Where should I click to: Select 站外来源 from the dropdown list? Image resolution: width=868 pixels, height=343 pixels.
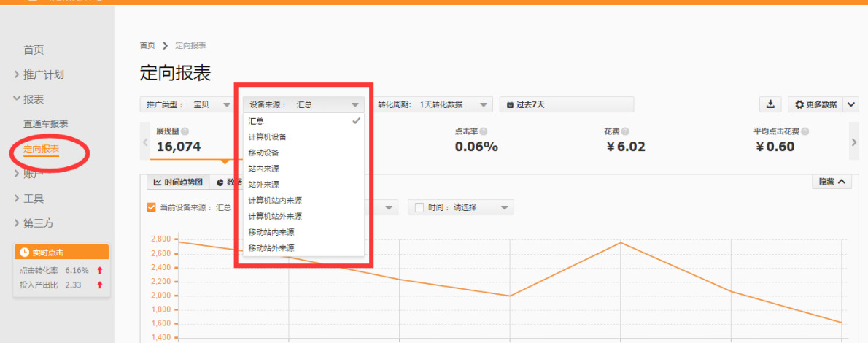tap(303, 185)
